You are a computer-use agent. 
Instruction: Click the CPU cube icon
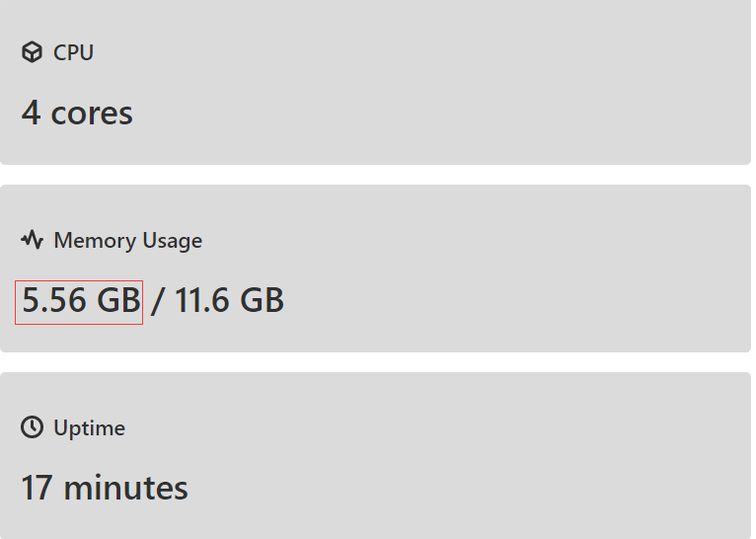(x=32, y=53)
